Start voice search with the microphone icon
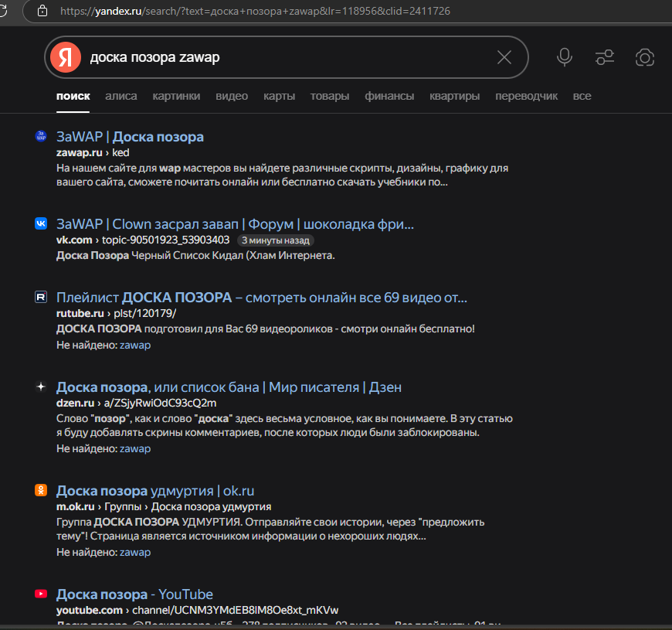 565,57
